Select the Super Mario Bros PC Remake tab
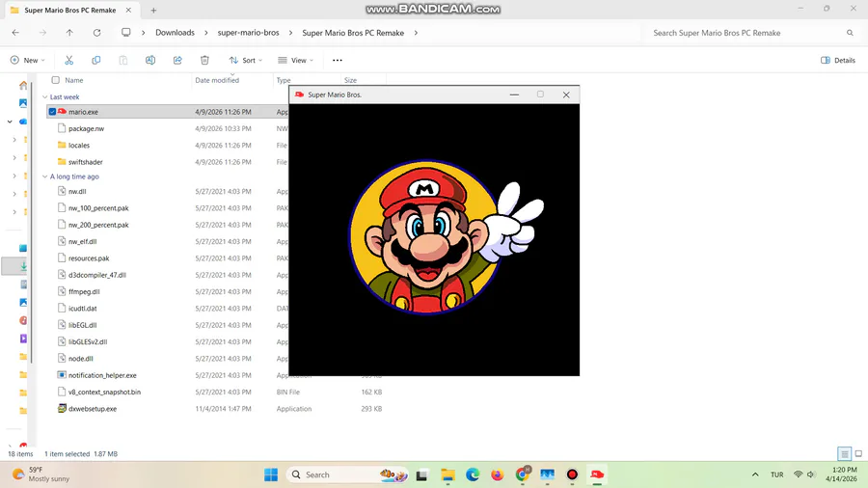The height and width of the screenshot is (488, 868). (70, 10)
